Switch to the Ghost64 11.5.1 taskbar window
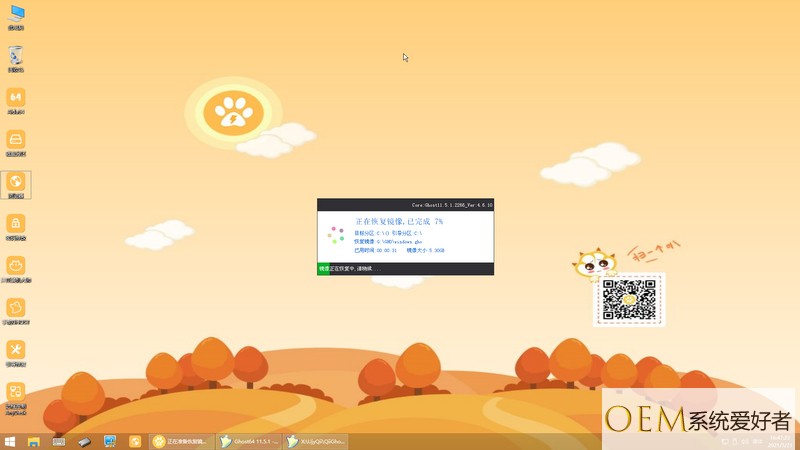Viewport: 800px width, 450px height. tap(248, 441)
